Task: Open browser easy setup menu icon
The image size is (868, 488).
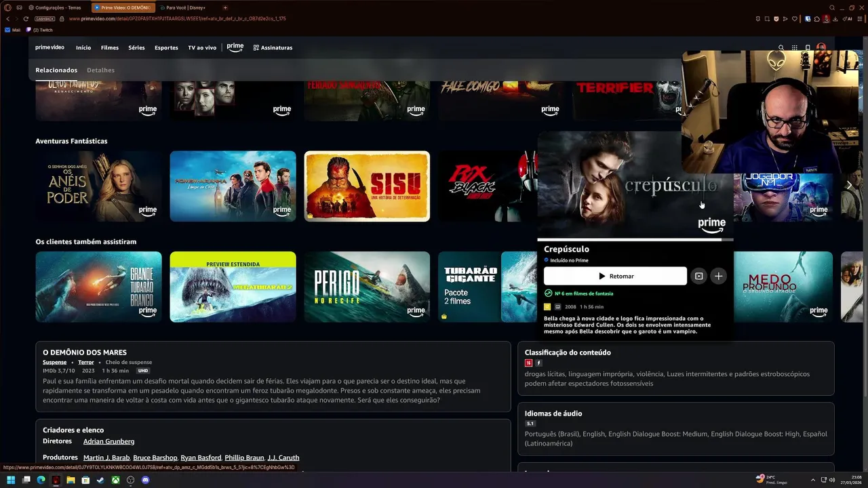Action: click(860, 18)
